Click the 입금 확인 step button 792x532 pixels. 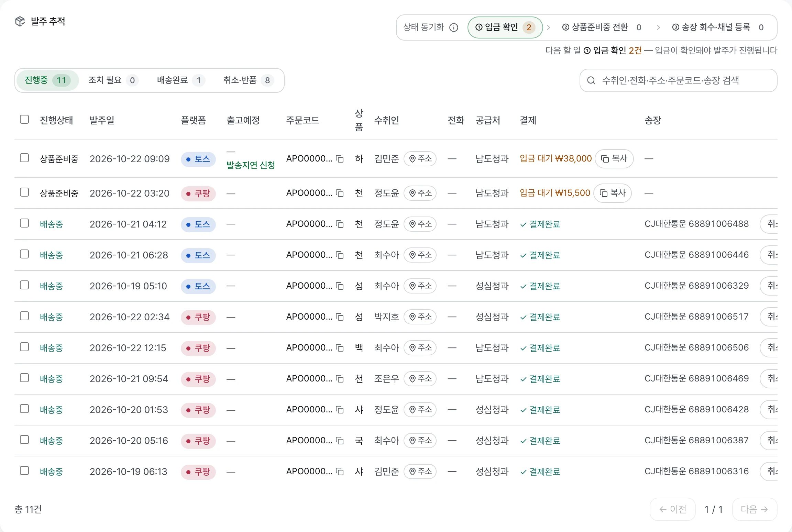[x=505, y=27]
